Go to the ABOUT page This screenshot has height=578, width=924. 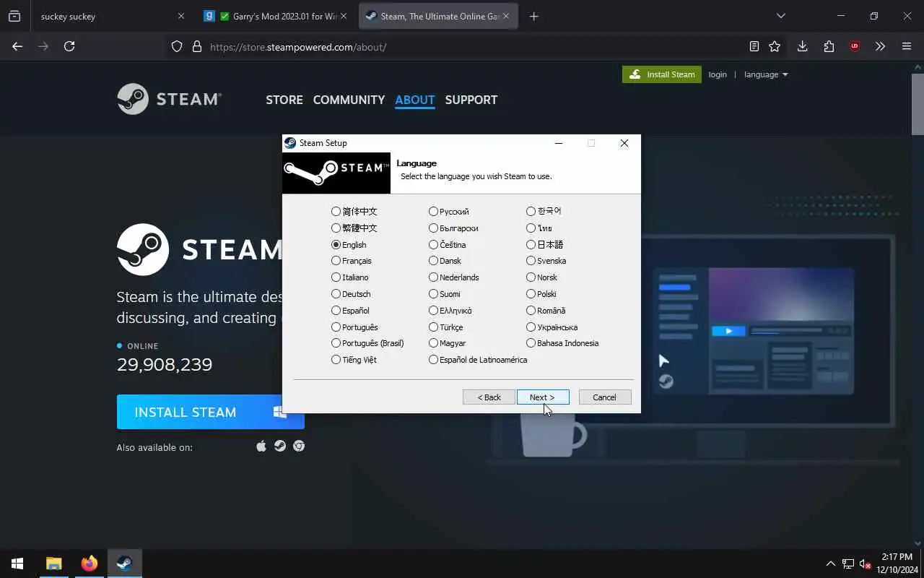(415, 100)
